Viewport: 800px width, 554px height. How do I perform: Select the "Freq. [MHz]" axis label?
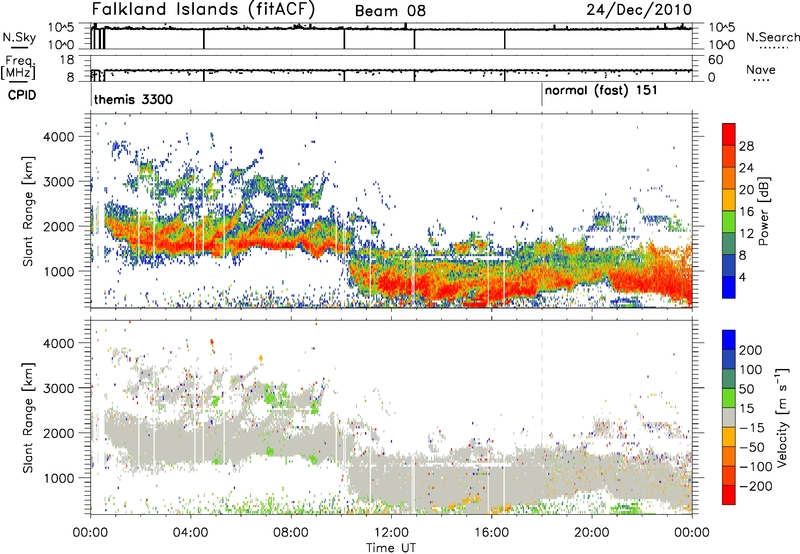(x=18, y=67)
